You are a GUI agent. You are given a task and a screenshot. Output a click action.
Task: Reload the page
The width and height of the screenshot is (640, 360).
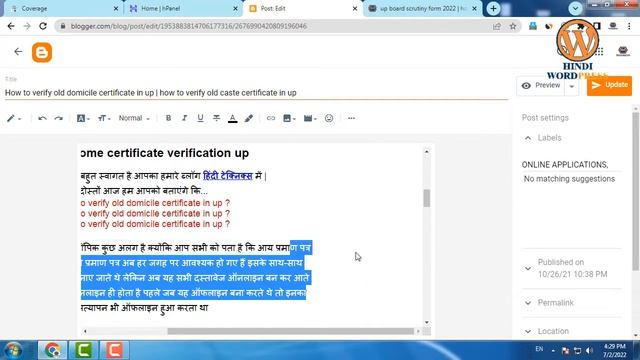pos(43,26)
